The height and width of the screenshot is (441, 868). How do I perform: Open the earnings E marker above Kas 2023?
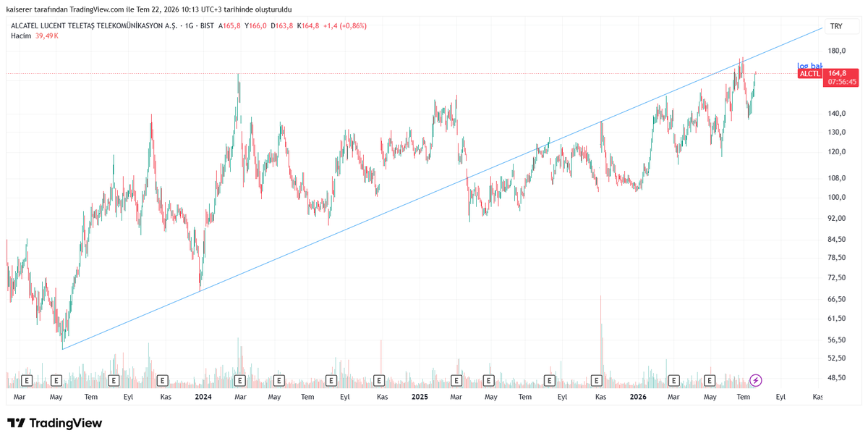(163, 379)
